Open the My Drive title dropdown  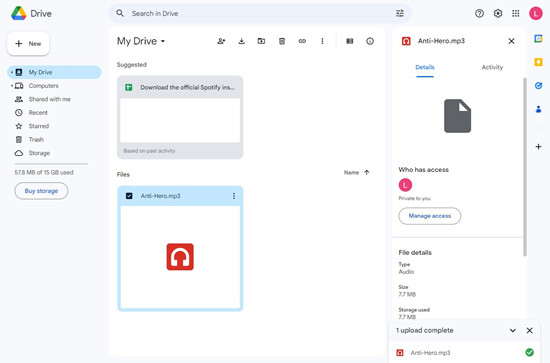[141, 41]
